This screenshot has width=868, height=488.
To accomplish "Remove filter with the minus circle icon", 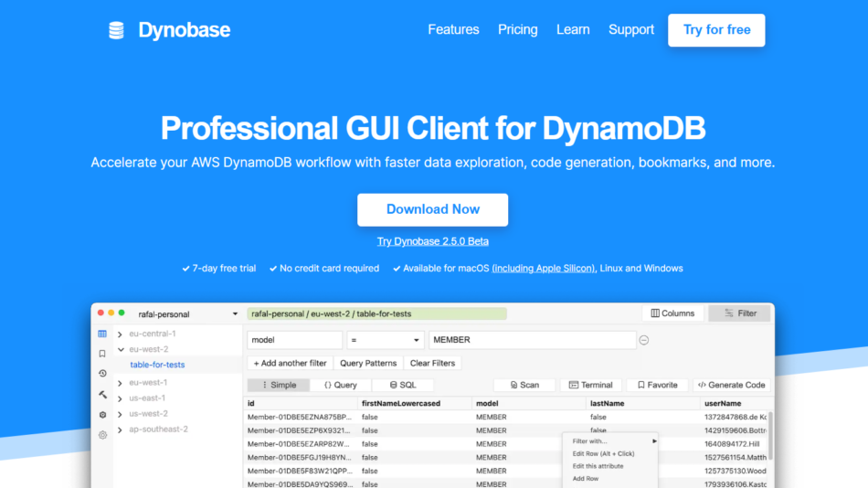I will point(644,340).
